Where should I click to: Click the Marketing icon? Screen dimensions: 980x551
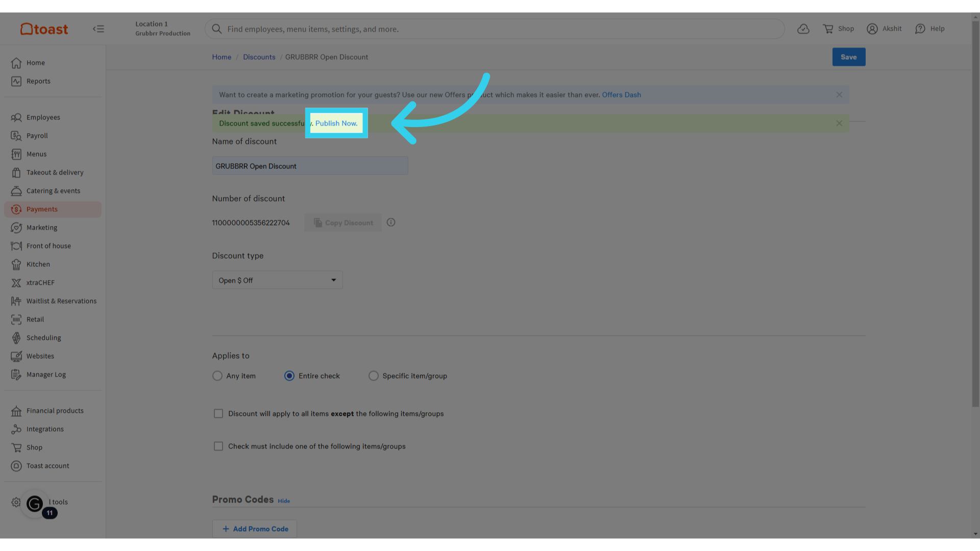tap(16, 228)
